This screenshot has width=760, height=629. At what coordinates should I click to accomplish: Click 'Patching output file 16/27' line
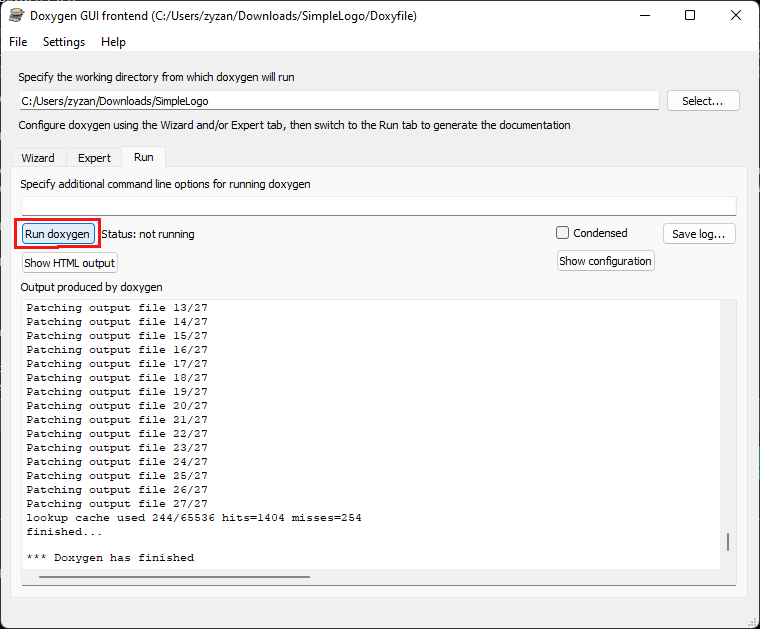[x=117, y=350]
